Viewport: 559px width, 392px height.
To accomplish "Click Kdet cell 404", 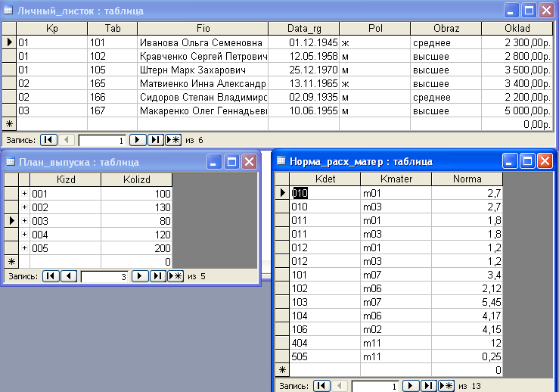I will pyautogui.click(x=325, y=342).
